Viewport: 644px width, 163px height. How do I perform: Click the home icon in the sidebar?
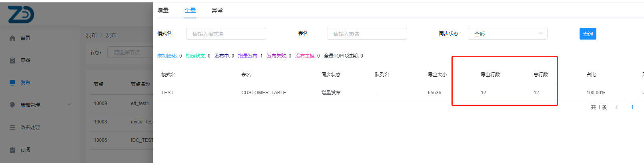pos(12,38)
